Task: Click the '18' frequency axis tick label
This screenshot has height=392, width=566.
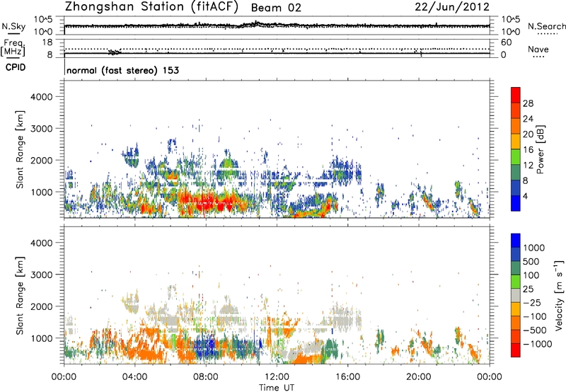Action: 47,42
